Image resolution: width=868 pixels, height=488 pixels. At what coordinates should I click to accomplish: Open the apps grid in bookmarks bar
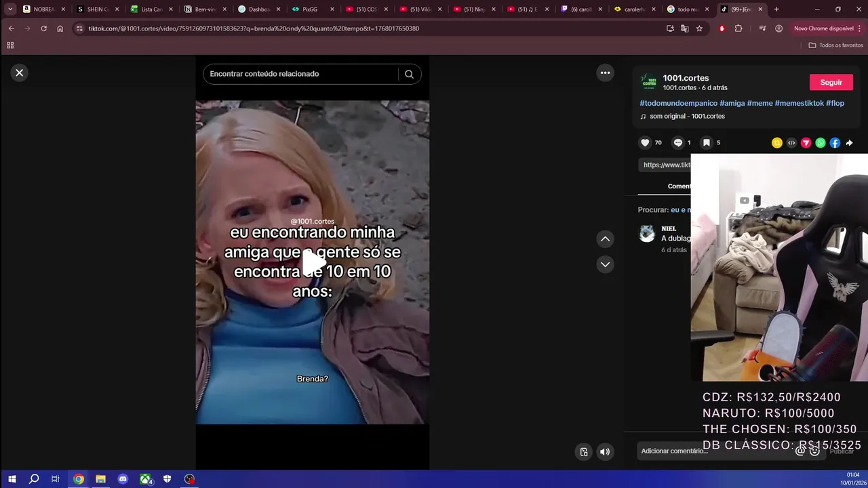(10, 45)
